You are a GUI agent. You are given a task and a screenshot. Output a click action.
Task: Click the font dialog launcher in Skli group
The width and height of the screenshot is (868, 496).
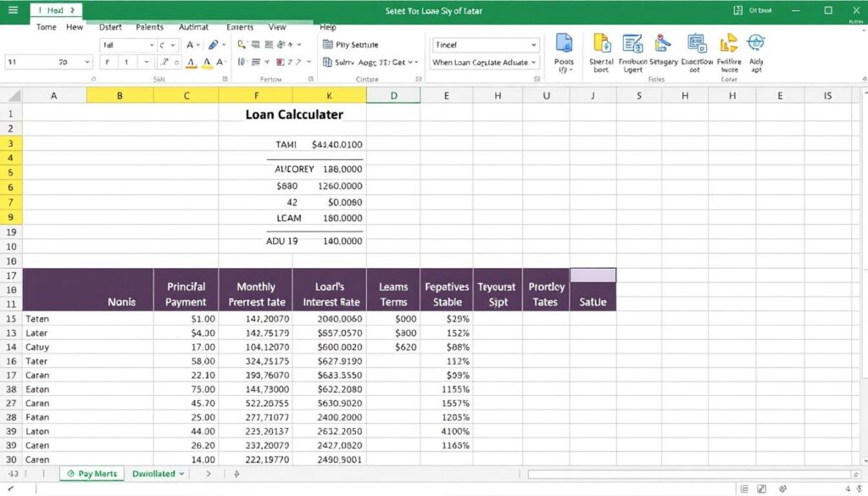(x=225, y=79)
